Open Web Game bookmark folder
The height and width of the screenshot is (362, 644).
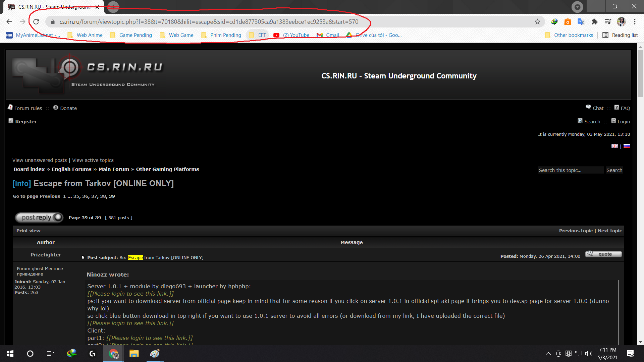click(x=176, y=35)
